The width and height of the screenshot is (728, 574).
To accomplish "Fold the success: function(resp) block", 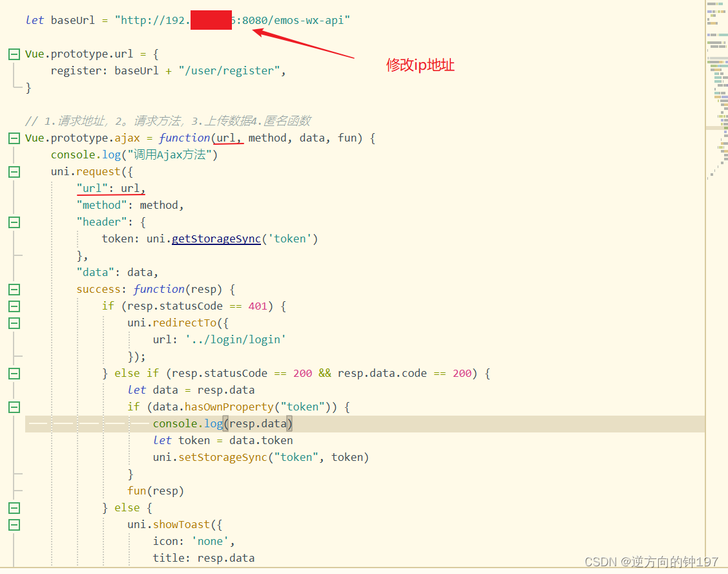I will click(x=14, y=290).
